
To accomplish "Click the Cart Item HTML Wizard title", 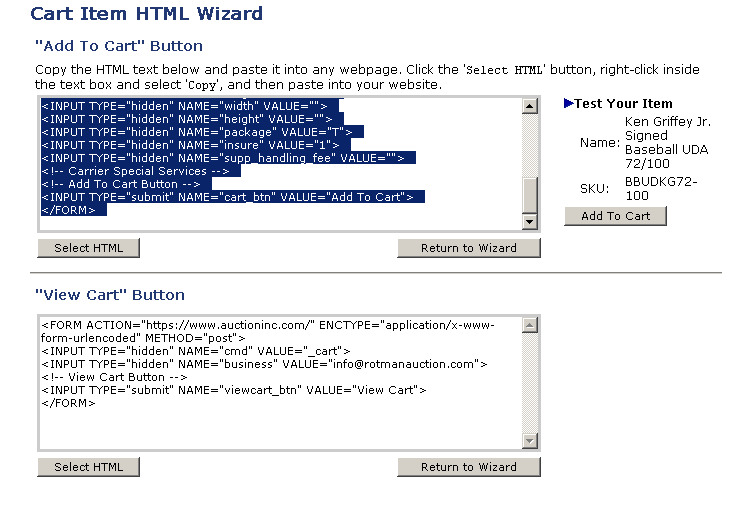I will [x=146, y=13].
